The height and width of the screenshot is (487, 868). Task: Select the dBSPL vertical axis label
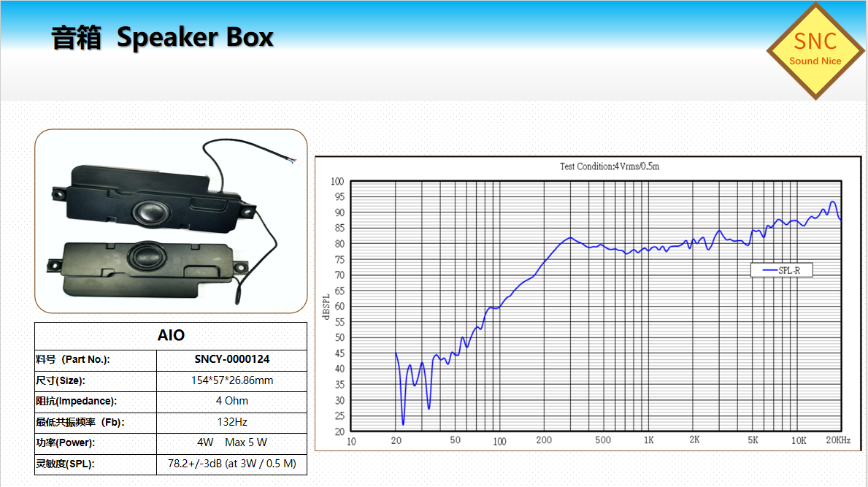[326, 305]
